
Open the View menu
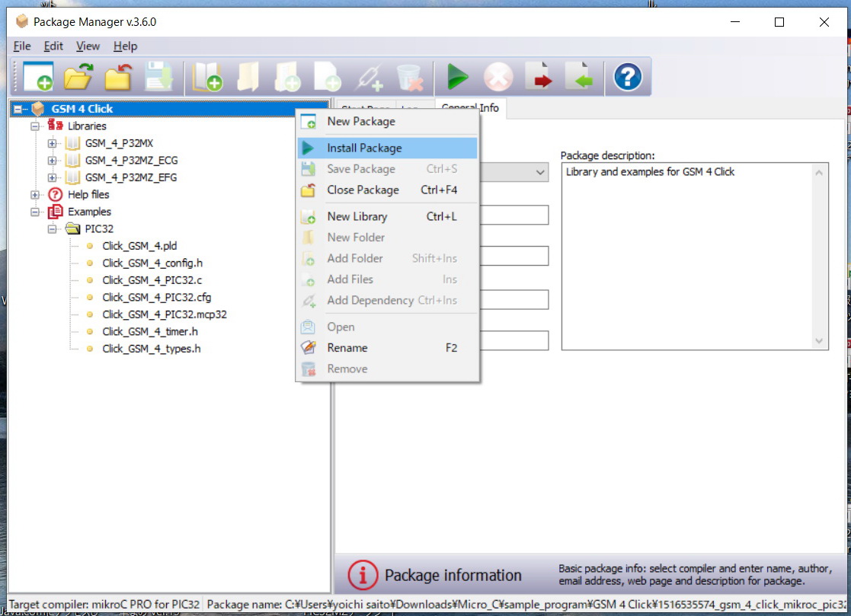click(88, 46)
